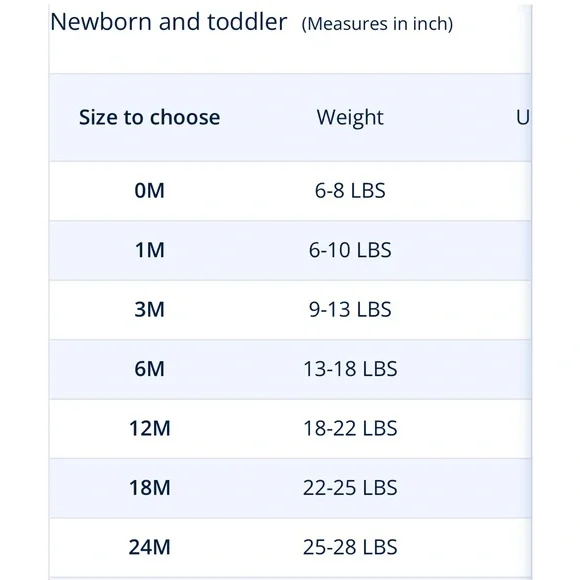
Task: Select the 18M size row label
Action: tap(149, 488)
